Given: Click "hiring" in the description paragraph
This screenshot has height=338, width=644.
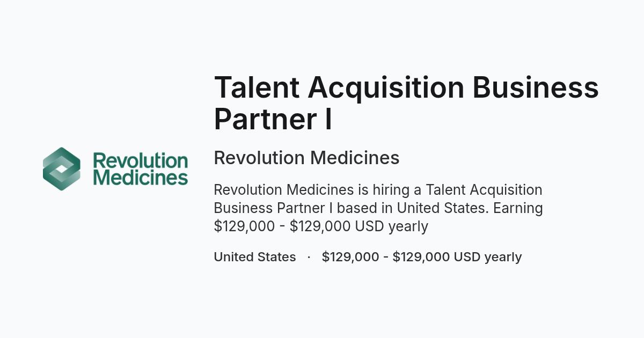Looking at the screenshot, I should click(391, 190).
